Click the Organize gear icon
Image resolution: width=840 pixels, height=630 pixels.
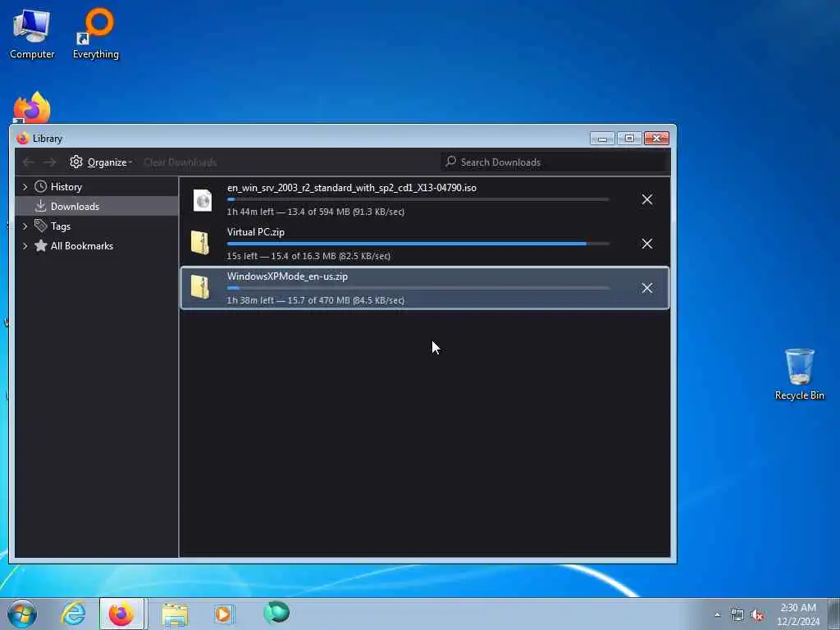tap(76, 162)
